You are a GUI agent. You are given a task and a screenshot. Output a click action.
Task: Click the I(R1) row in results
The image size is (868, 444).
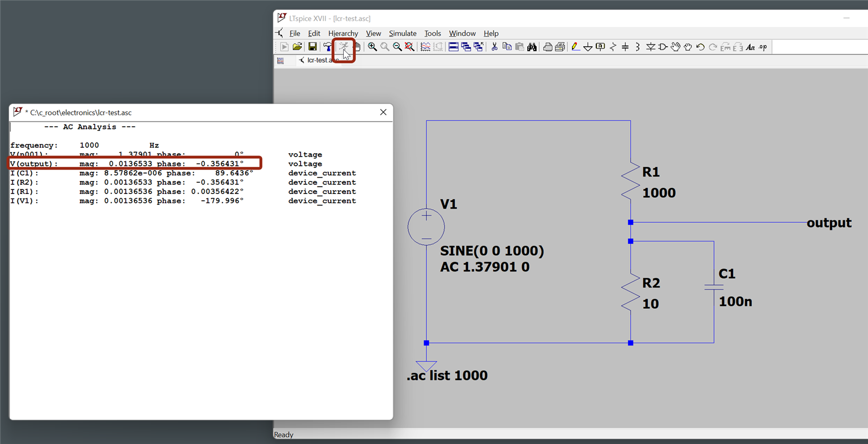(183, 192)
